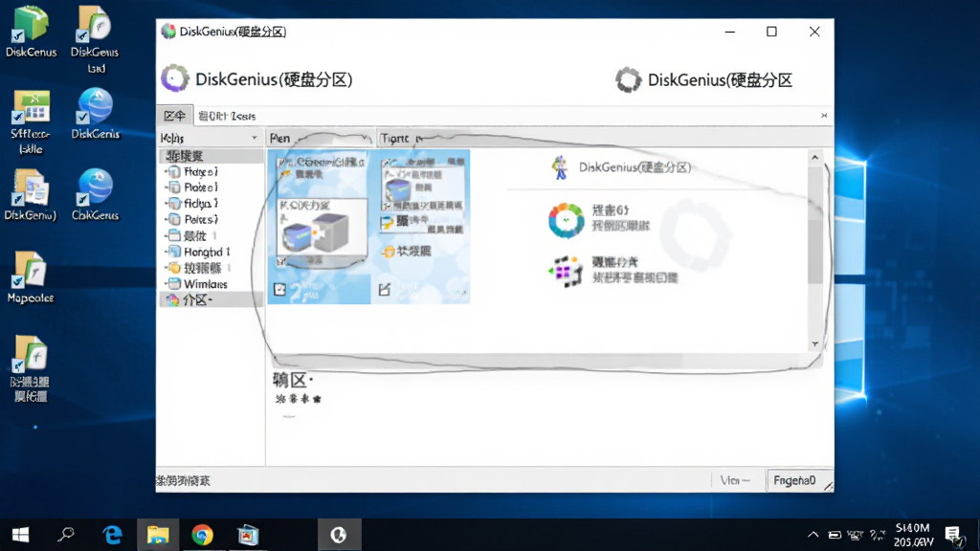Switch to the 区伞 tab
This screenshot has width=980, height=551.
point(174,116)
